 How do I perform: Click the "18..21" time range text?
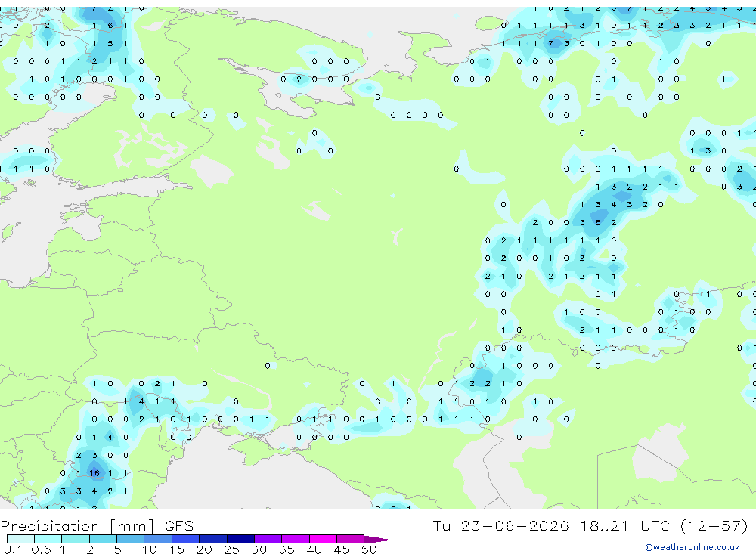pyautogui.click(x=605, y=525)
